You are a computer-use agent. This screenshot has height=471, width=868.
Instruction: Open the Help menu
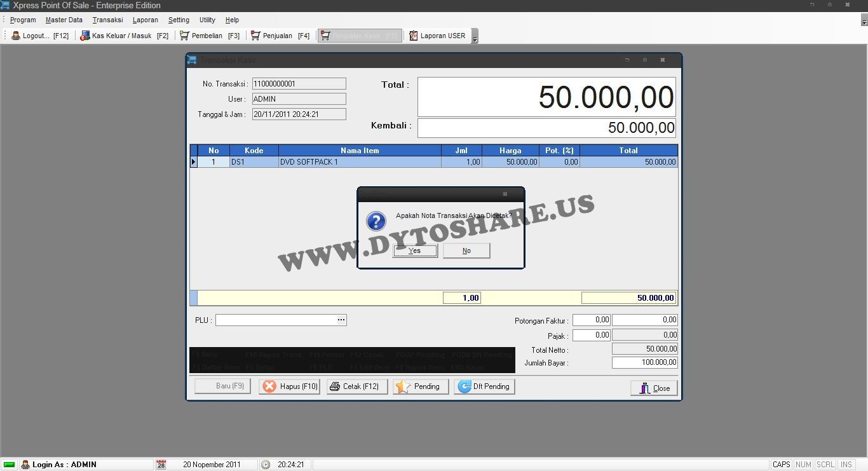(232, 20)
